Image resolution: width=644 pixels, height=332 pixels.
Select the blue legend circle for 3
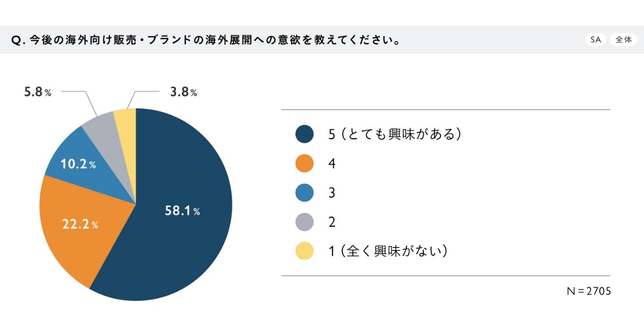305,193
